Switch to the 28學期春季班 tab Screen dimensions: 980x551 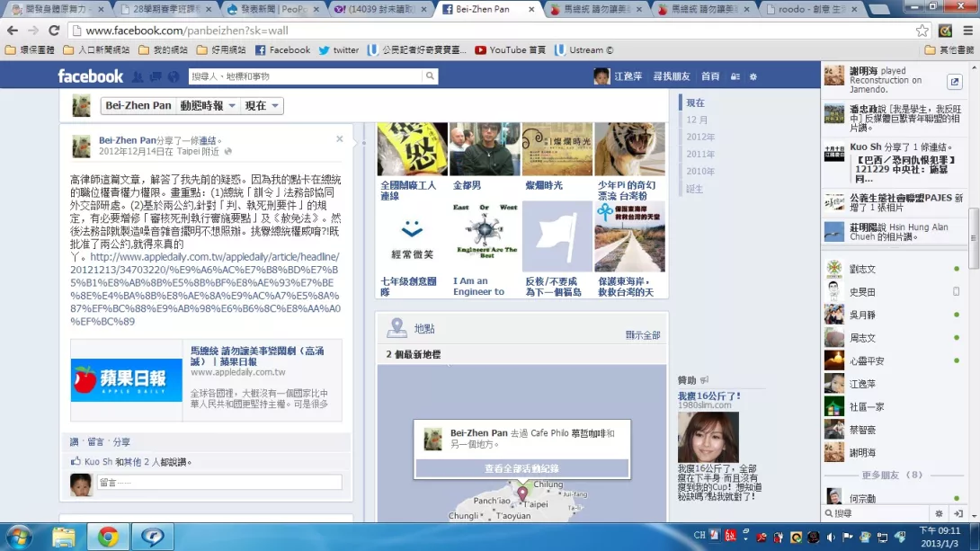coord(166,9)
